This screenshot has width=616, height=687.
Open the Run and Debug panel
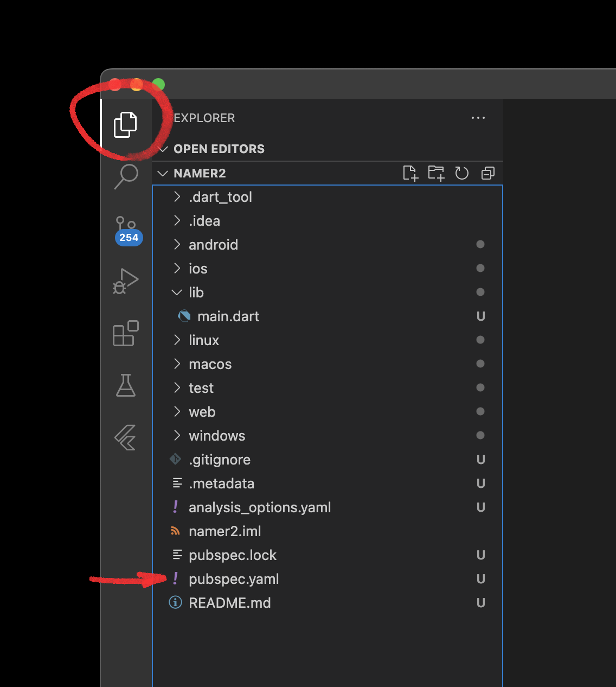coord(126,281)
